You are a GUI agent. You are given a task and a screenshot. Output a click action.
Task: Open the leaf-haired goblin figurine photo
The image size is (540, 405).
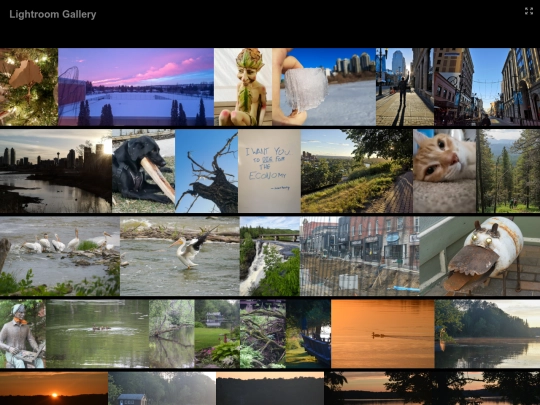coord(243,87)
